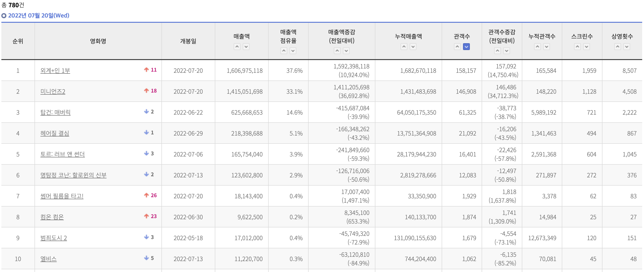Open 명탐정 코난: 할로윈의 신부 link
644x272 pixels.
coord(73,175)
